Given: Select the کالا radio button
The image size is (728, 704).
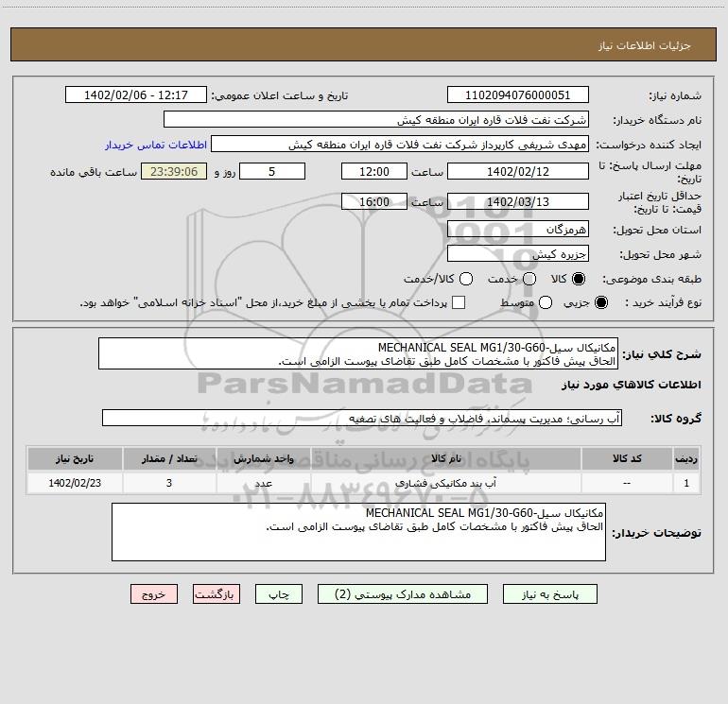Looking at the screenshot, I should (579, 279).
